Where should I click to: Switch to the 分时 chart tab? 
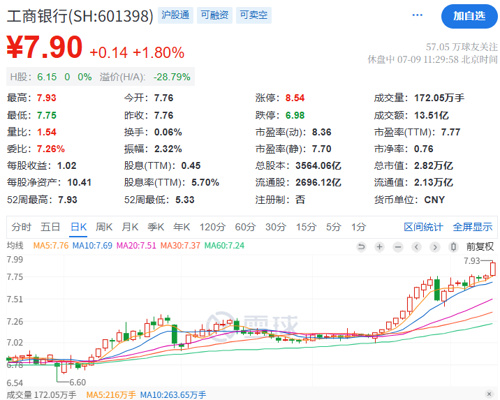21,227
